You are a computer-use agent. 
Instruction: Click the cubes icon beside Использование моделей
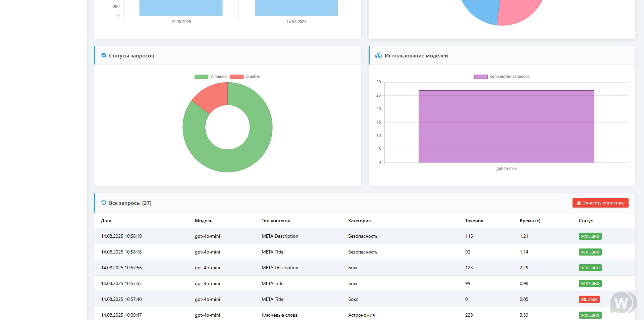378,55
